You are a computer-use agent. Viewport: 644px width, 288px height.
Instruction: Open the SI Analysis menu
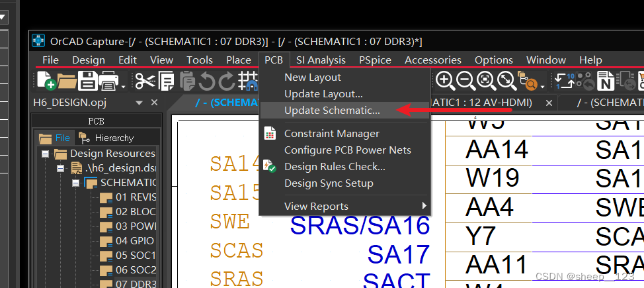tap(321, 60)
